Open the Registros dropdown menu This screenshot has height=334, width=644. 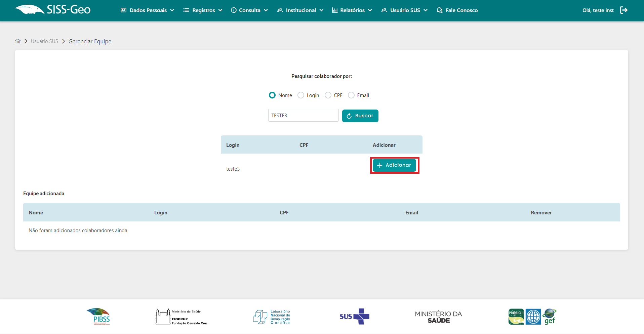pos(203,10)
